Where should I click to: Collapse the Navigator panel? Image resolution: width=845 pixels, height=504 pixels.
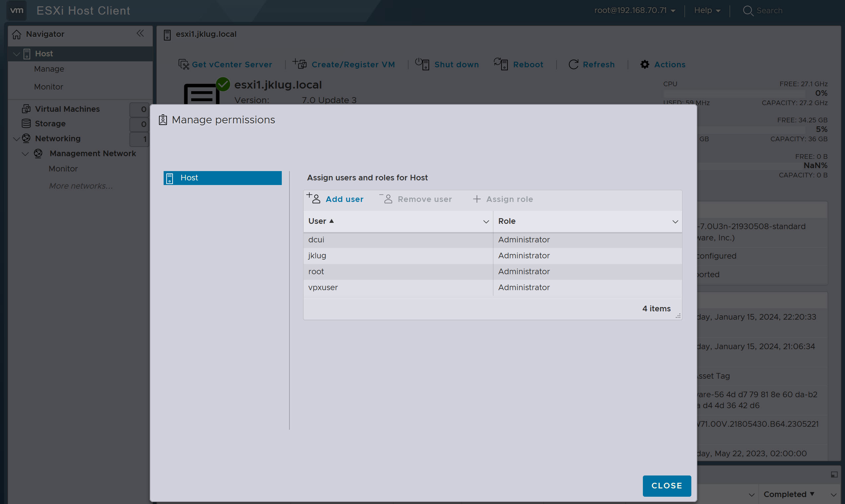(140, 33)
